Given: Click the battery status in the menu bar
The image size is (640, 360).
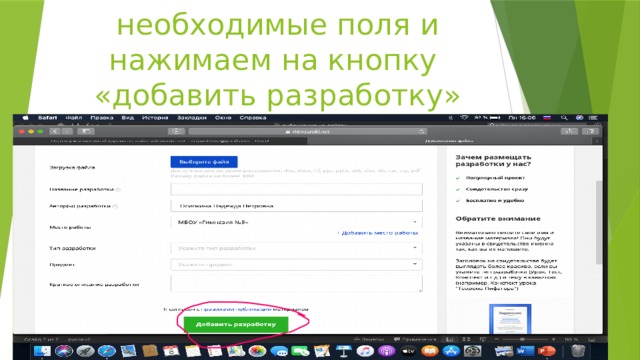Looking at the screenshot, I should tap(488, 118).
